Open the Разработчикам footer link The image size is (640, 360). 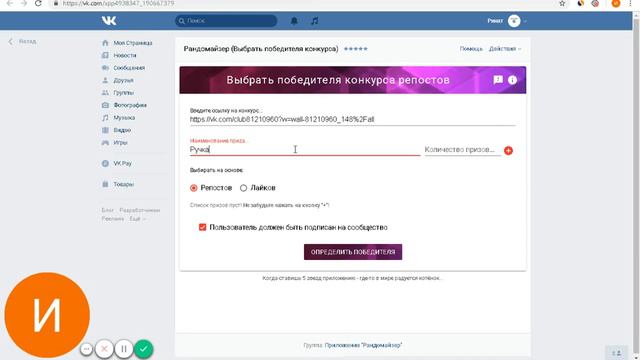click(140, 210)
